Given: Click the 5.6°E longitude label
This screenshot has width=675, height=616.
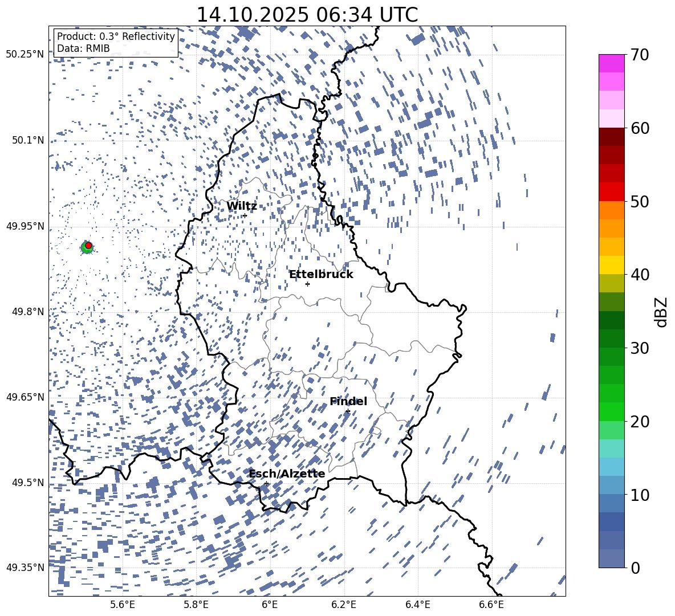Looking at the screenshot, I should pyautogui.click(x=123, y=605).
